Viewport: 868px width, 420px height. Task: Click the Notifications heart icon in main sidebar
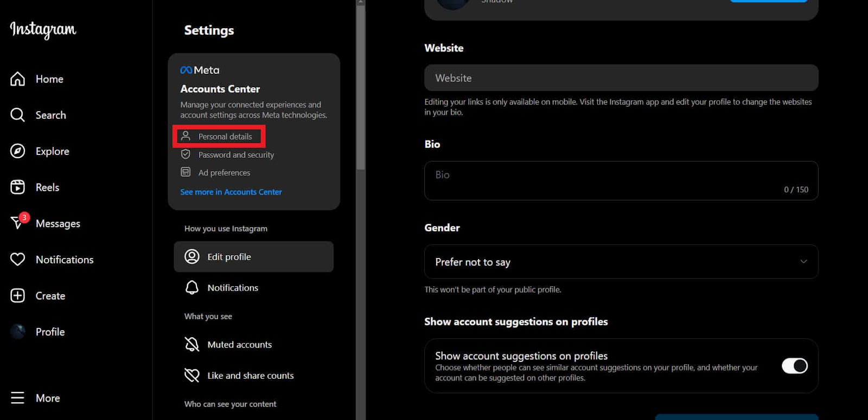[x=17, y=260]
